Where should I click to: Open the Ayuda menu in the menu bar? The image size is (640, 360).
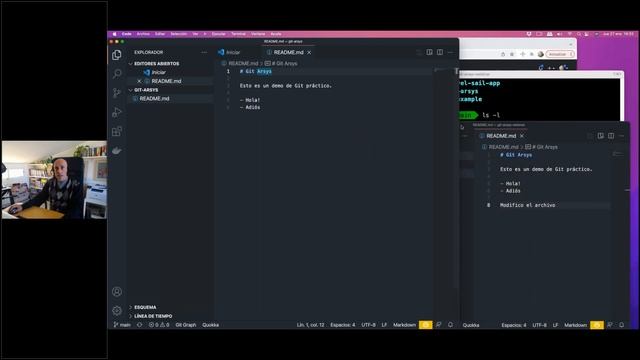pos(276,34)
